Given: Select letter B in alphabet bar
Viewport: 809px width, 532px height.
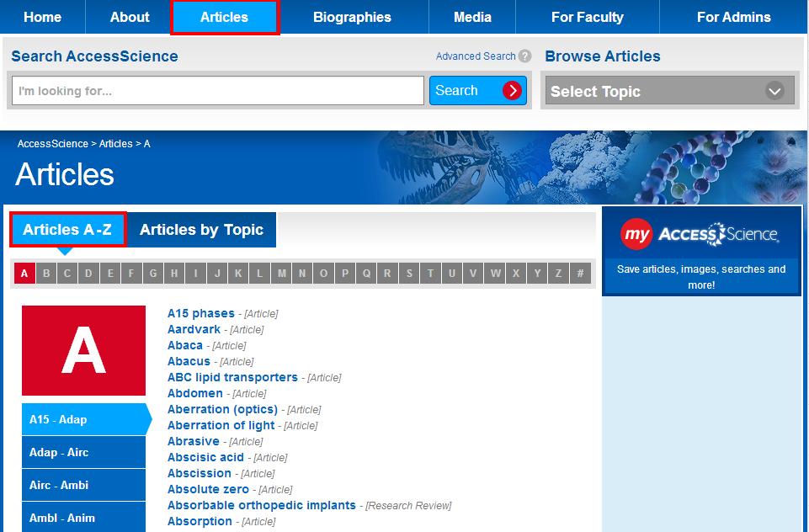Looking at the screenshot, I should (x=46, y=273).
